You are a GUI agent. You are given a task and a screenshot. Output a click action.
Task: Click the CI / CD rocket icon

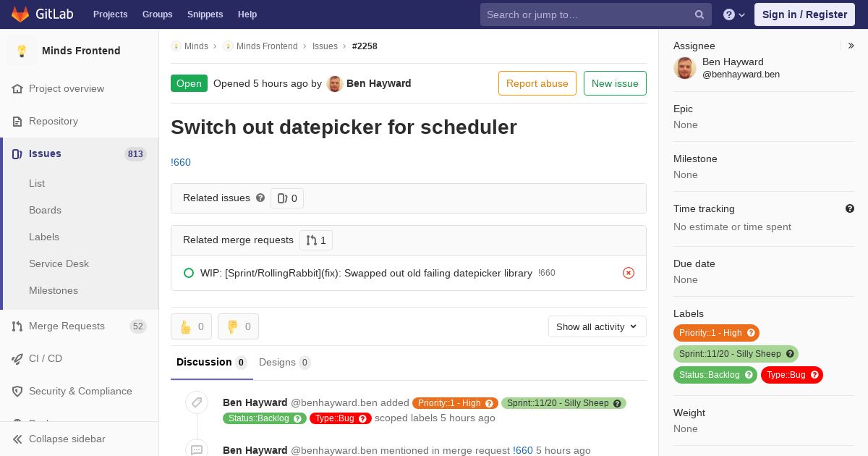click(17, 359)
